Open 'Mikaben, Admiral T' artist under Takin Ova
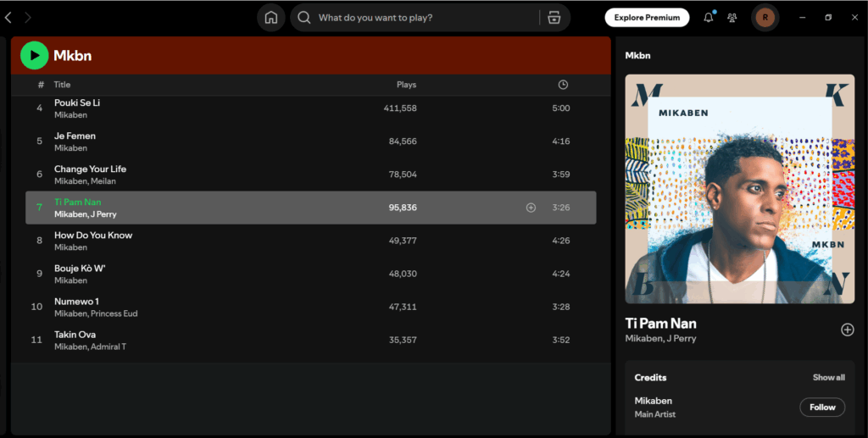This screenshot has width=868, height=438. pyautogui.click(x=90, y=347)
